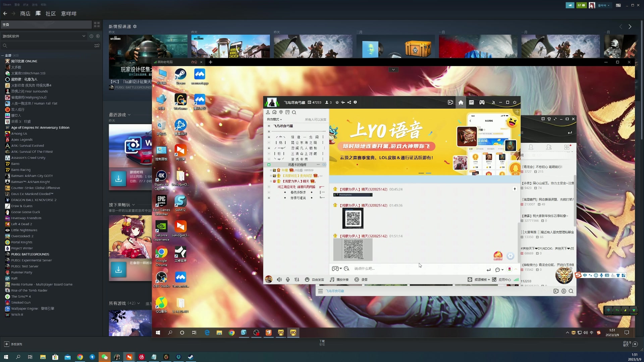The width and height of the screenshot is (644, 362).
Task: Click 播放伴奏 music accompaniment button
Action: point(339,280)
